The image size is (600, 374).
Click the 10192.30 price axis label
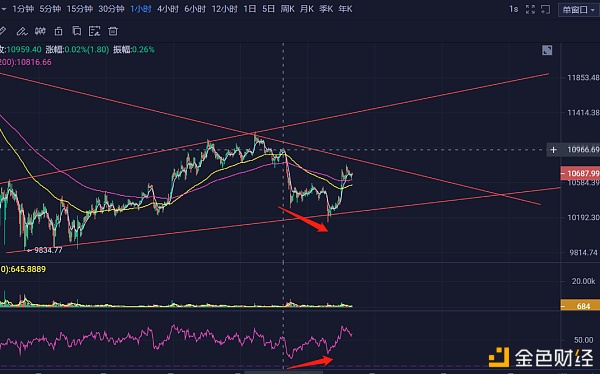[583, 217]
